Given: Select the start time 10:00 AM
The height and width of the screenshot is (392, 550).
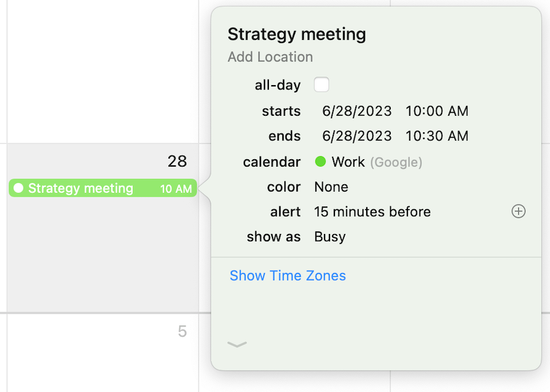Looking at the screenshot, I should pyautogui.click(x=437, y=111).
